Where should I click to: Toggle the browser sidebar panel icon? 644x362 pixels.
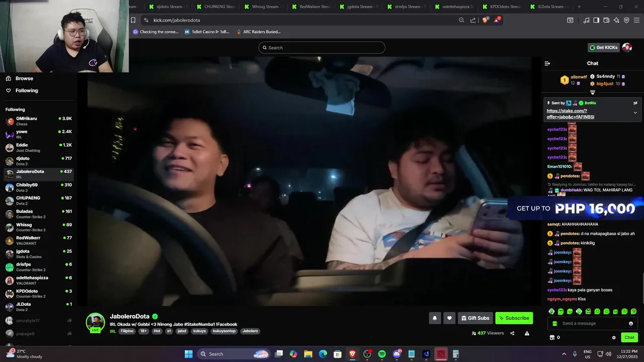(x=596, y=20)
